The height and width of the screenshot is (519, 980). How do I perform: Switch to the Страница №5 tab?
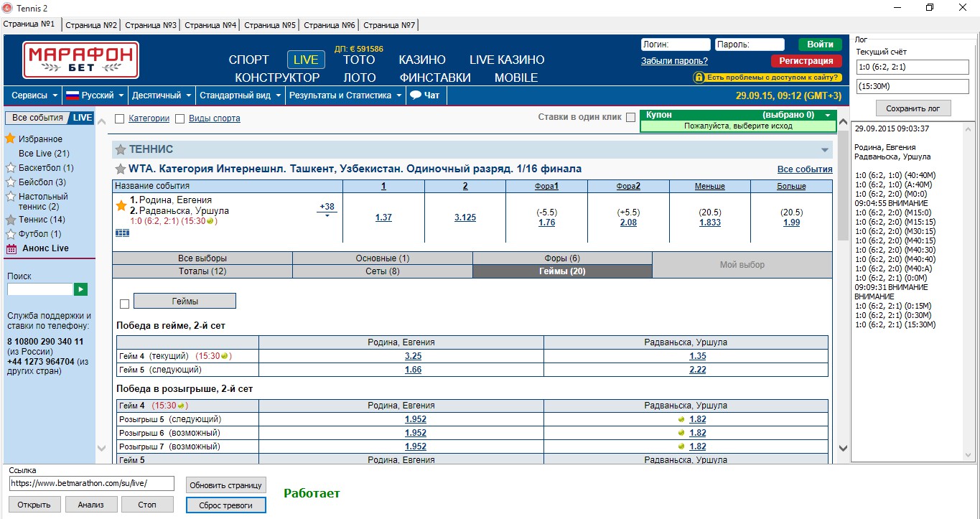pyautogui.click(x=270, y=25)
